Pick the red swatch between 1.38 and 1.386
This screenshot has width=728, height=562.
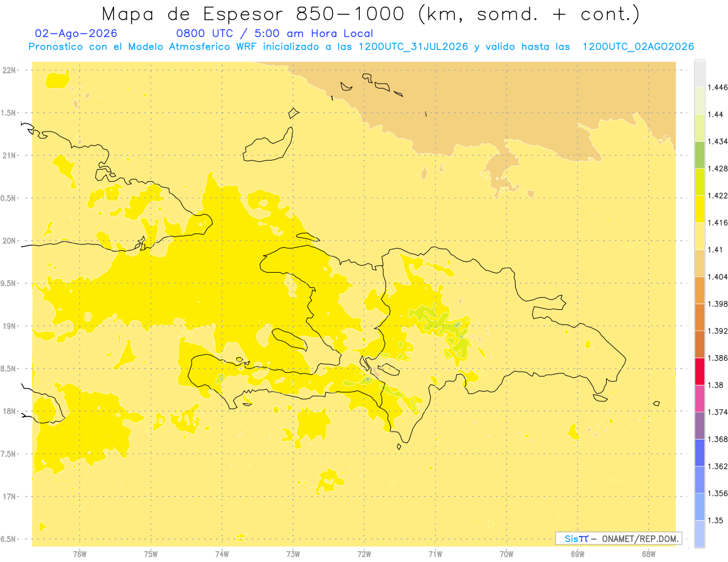pyautogui.click(x=699, y=372)
